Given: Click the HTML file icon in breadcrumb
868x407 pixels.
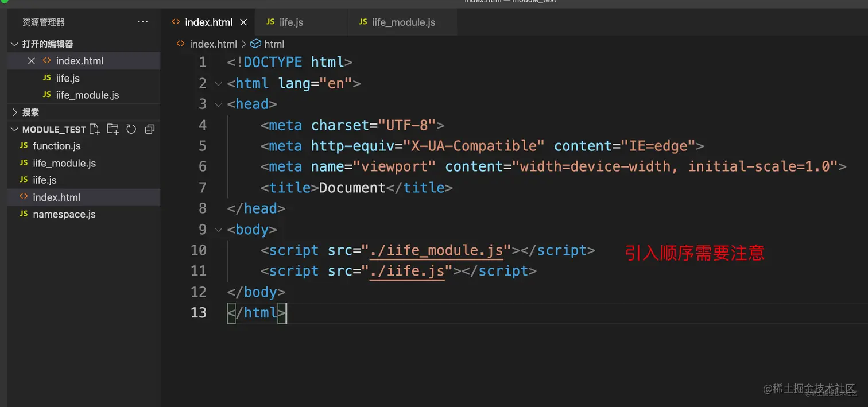Looking at the screenshot, I should pos(180,44).
